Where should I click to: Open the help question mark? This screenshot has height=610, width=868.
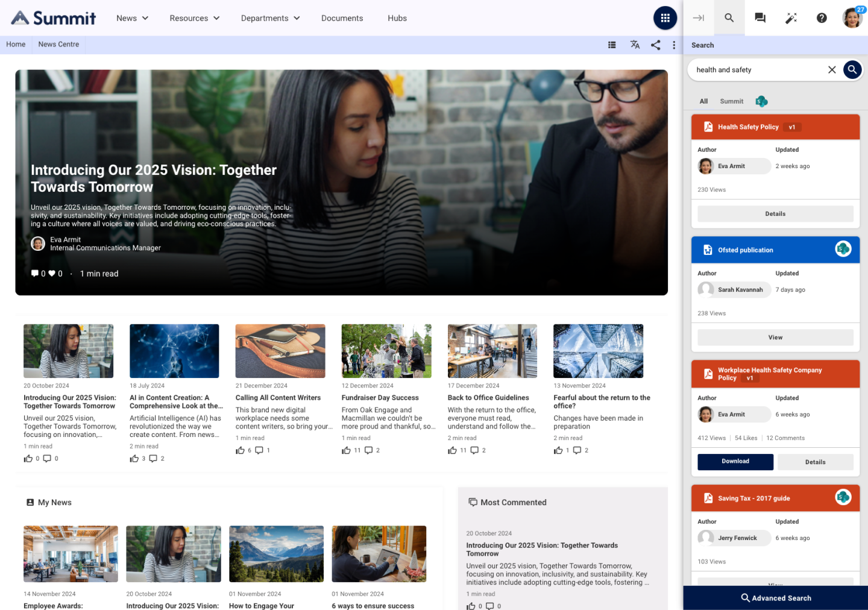tap(822, 17)
